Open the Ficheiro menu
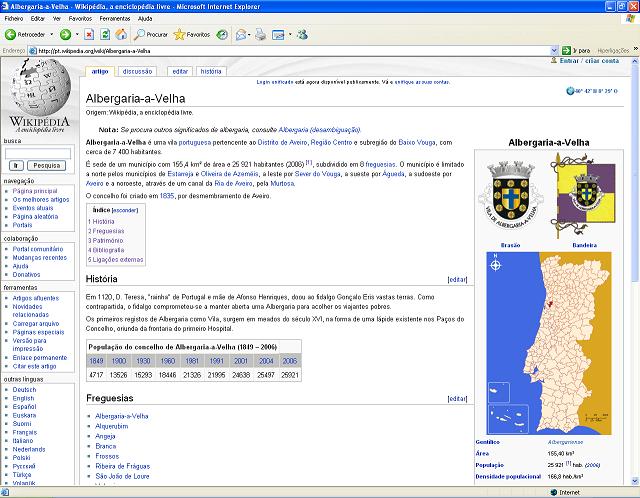Viewport: 640px width, 498px height. (x=14, y=18)
